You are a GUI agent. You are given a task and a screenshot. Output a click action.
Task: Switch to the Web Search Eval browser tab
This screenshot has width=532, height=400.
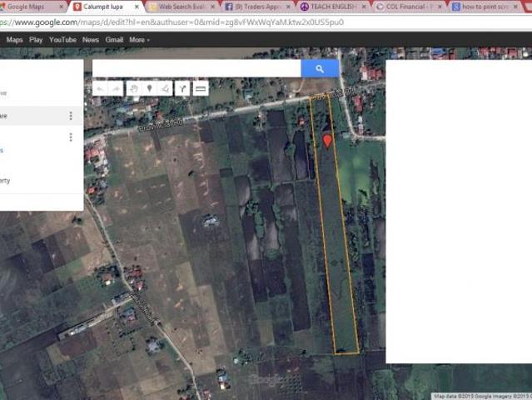pyautogui.click(x=181, y=7)
